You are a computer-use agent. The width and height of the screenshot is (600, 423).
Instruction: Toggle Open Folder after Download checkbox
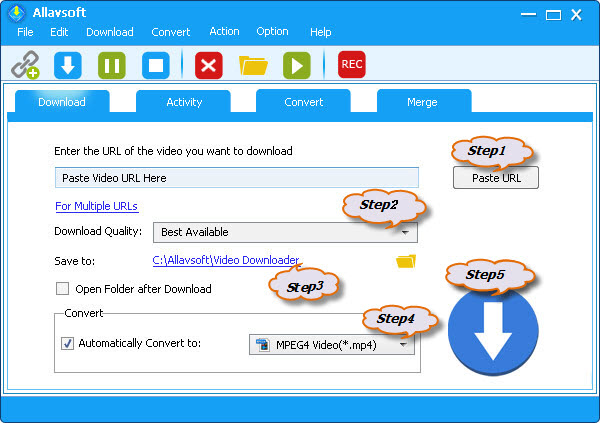(x=62, y=289)
